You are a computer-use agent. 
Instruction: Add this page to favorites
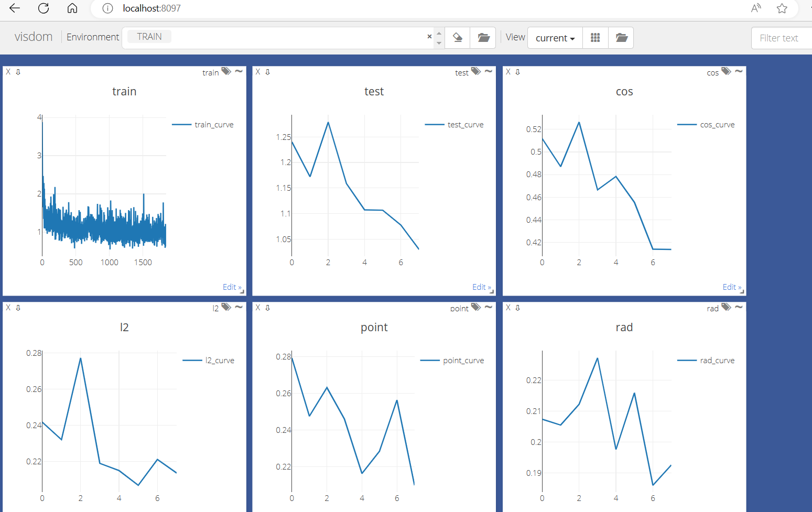[x=782, y=8]
